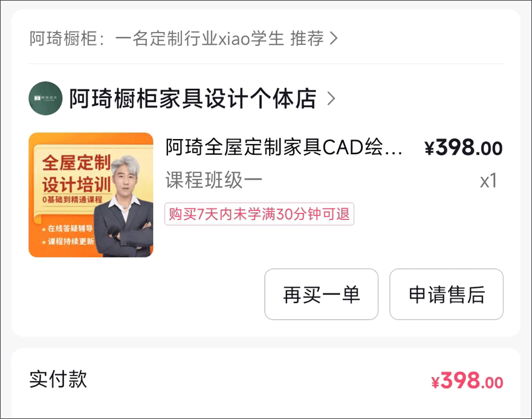Click the gray-haired instructor in the thumbnail
Screen dimensions: 532x419
[x=123, y=207]
